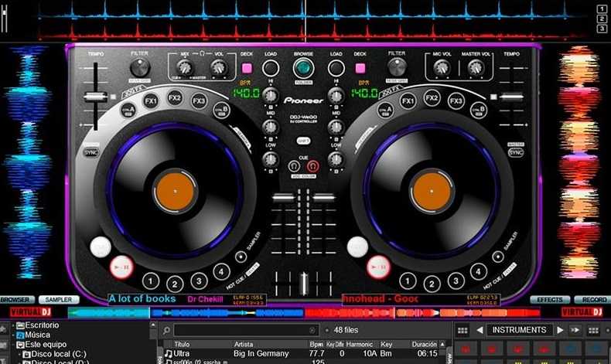This screenshot has width=611, height=364.
Task: Trigger hot cue 3 on the left deck
Action: point(199,281)
